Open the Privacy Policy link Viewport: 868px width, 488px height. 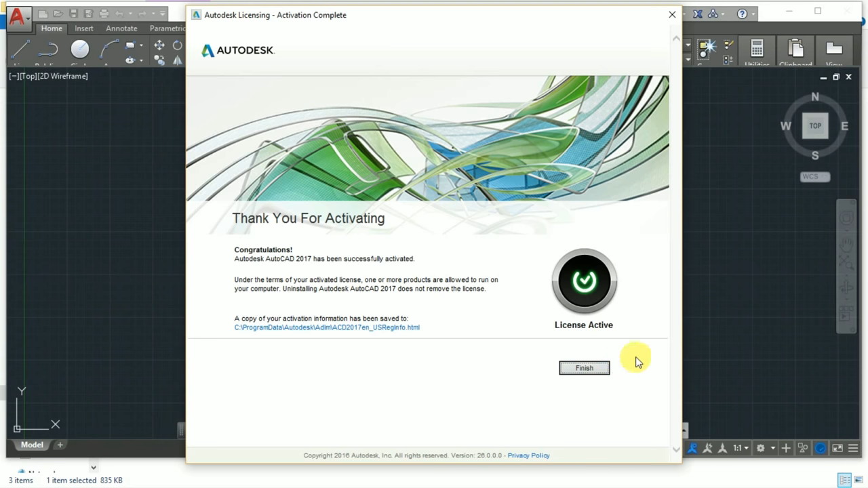(x=528, y=455)
